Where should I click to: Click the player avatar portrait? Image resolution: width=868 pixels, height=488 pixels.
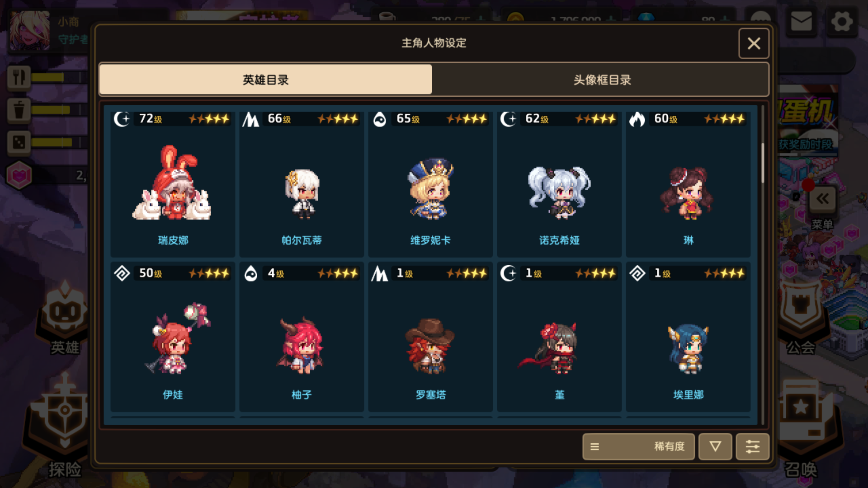click(x=30, y=31)
